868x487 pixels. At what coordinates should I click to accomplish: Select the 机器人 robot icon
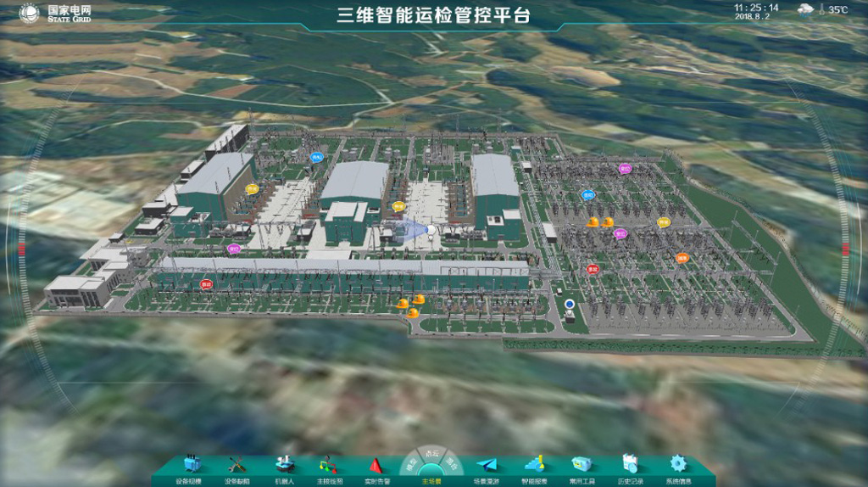[285, 464]
